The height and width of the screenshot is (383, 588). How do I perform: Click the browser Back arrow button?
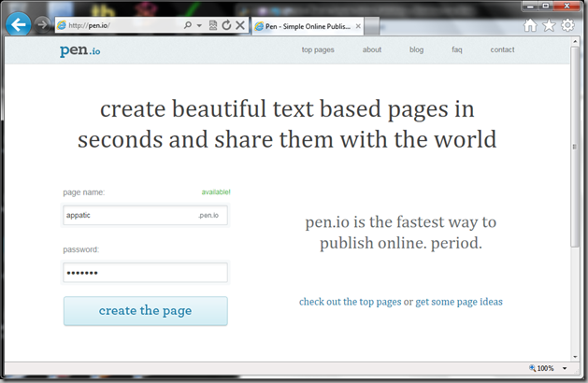click(19, 24)
